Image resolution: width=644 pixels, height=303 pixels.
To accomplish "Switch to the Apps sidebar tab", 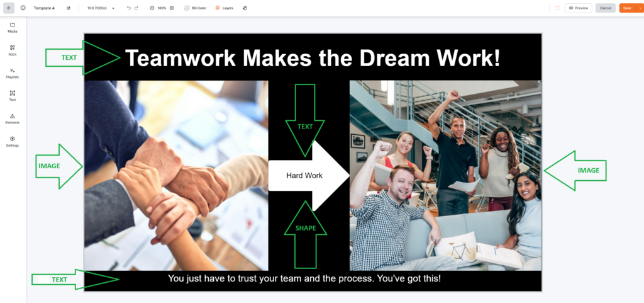I will [13, 50].
